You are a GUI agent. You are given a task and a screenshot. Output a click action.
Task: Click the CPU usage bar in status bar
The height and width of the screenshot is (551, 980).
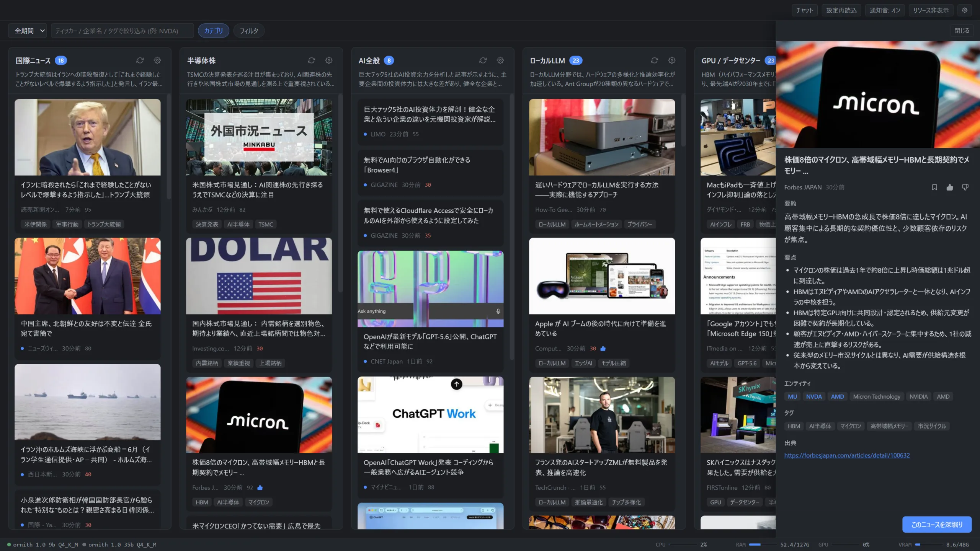(683, 544)
